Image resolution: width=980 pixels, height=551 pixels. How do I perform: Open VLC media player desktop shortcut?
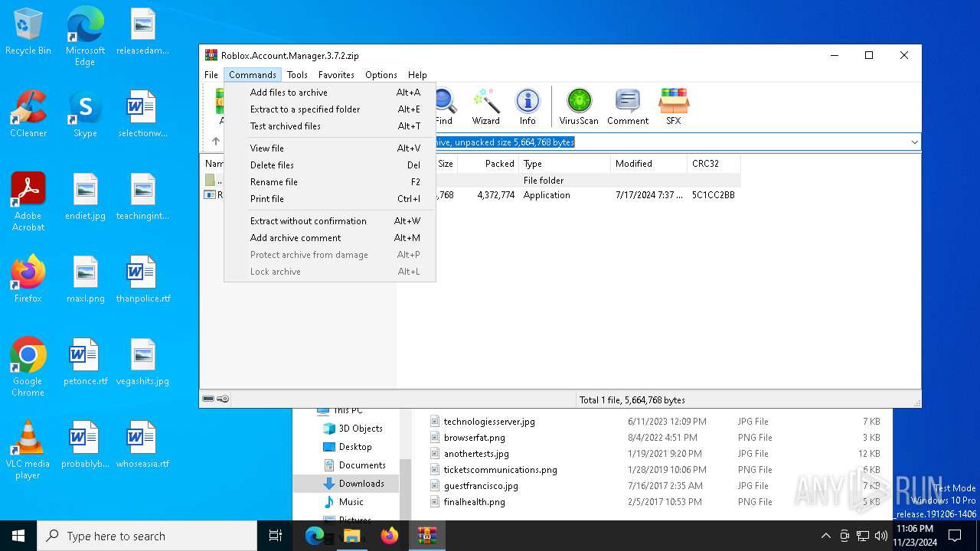(x=28, y=450)
